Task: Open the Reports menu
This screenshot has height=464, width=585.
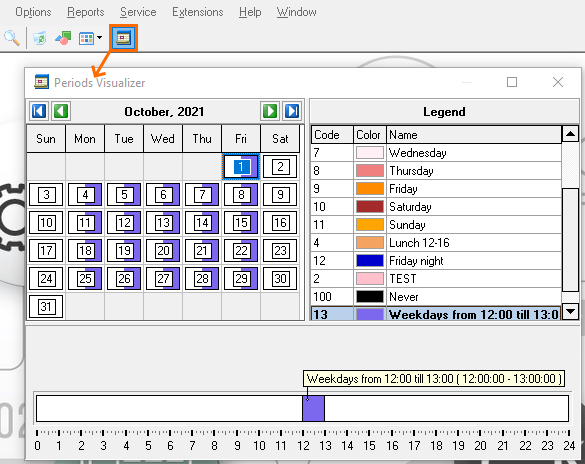Action: [85, 12]
